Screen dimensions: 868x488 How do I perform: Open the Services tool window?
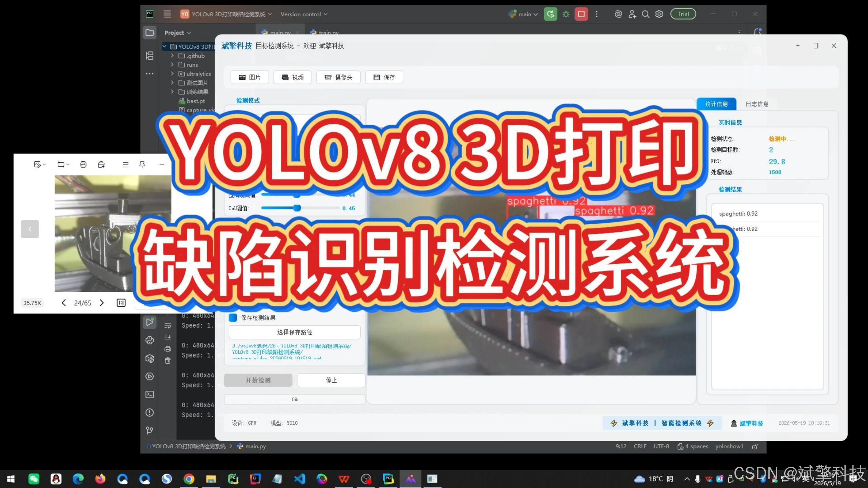coord(150,377)
